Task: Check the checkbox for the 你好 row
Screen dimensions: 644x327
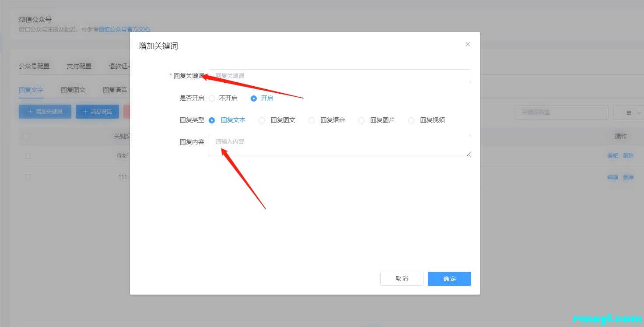Action: click(x=28, y=155)
